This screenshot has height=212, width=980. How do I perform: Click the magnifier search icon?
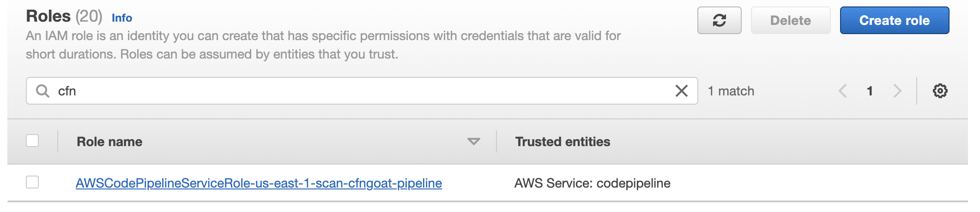click(x=42, y=91)
